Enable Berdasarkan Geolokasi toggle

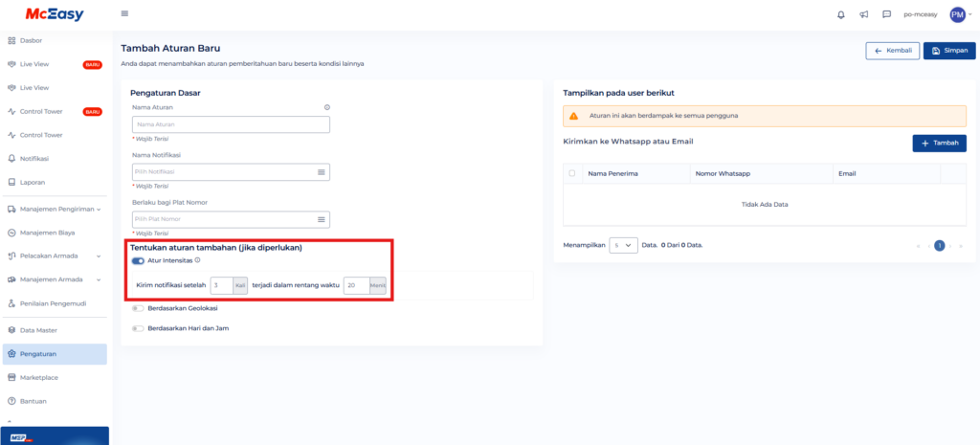(138, 308)
